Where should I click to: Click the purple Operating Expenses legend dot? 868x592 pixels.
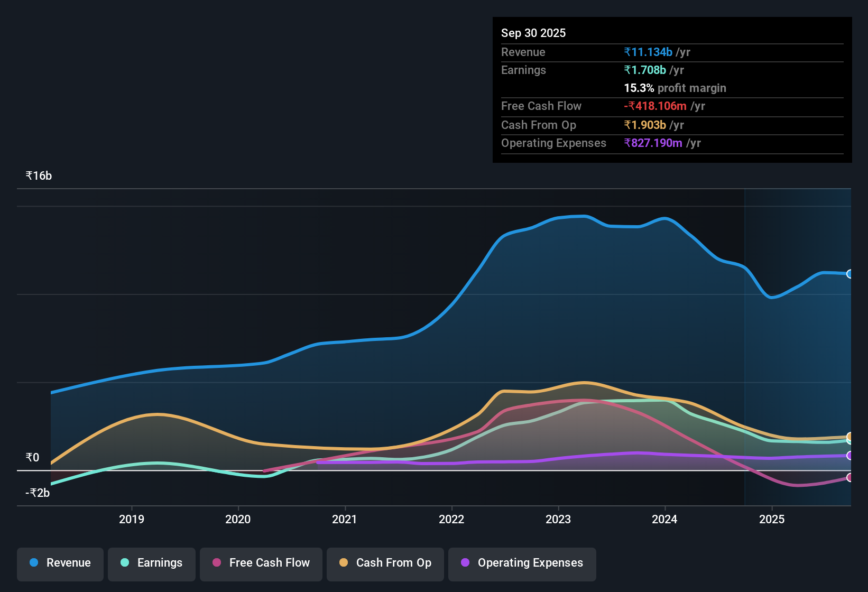465,563
